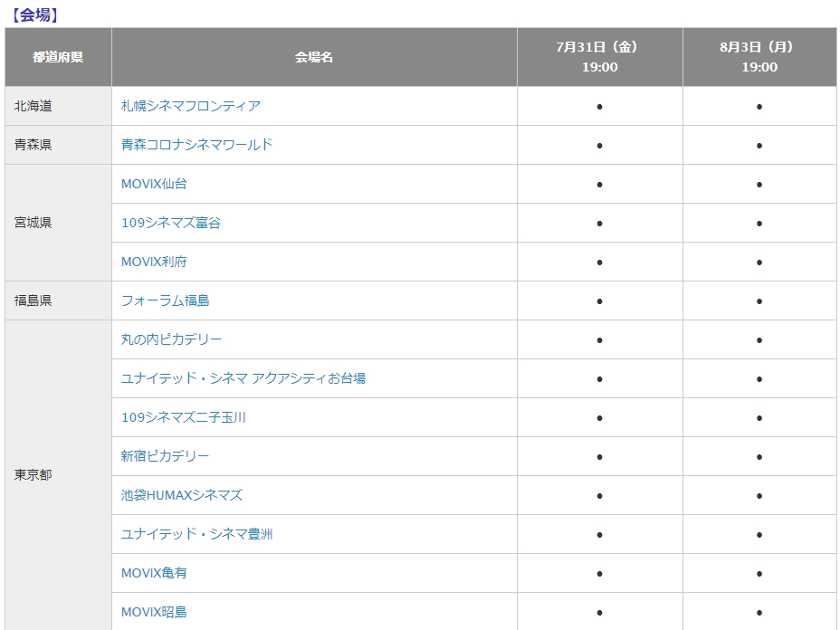This screenshot has height=630, width=840.
Task: Open the 109シネマズ富谷 link
Action: click(x=171, y=223)
